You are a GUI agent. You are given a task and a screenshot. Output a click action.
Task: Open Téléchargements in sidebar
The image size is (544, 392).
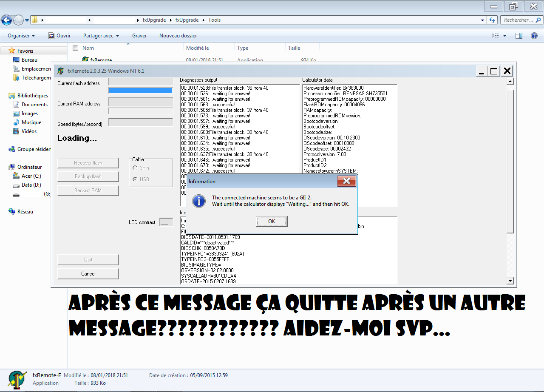point(36,78)
